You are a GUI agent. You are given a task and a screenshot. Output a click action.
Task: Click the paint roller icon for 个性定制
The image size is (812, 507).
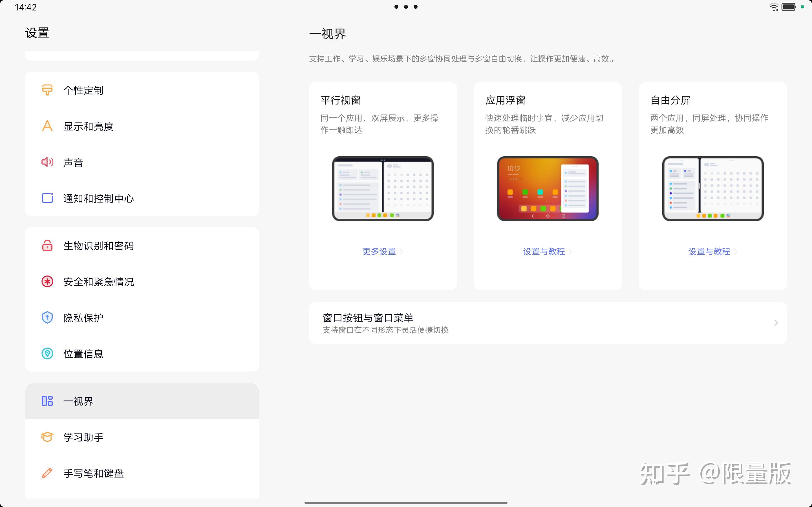47,90
